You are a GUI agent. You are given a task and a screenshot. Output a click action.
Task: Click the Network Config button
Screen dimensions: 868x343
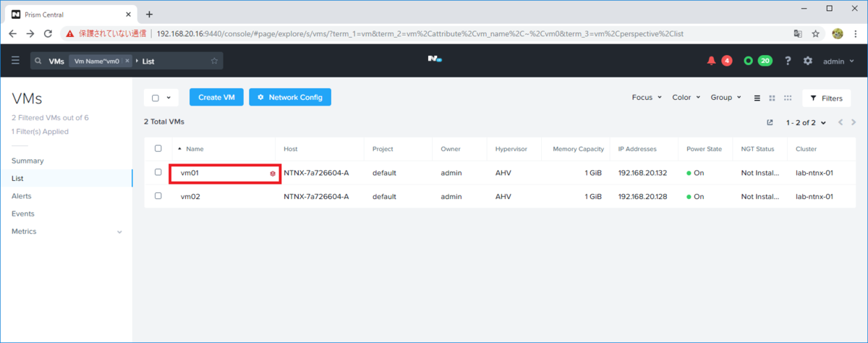tap(290, 98)
